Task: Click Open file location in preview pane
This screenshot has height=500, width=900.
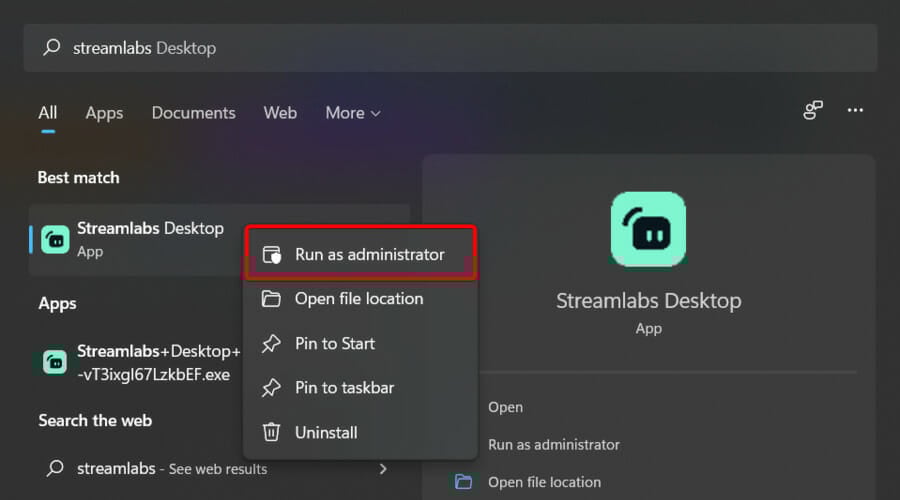Action: coord(544,482)
